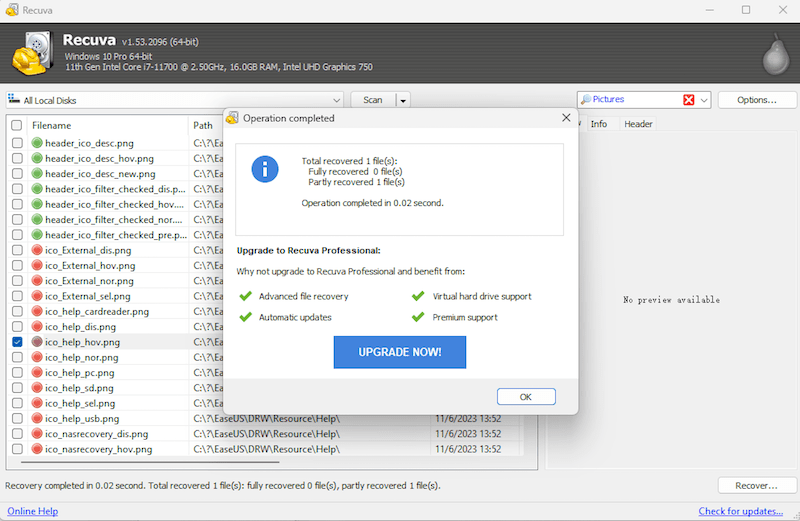
Task: Click the Recover... button
Action: (757, 486)
